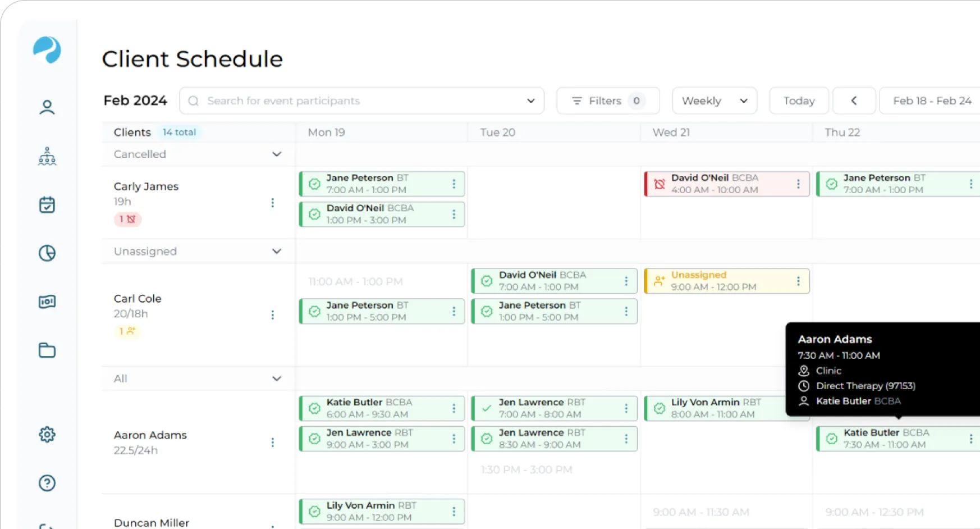Expand the participants search dropdown arrow
This screenshot has width=980, height=529.
click(x=531, y=101)
